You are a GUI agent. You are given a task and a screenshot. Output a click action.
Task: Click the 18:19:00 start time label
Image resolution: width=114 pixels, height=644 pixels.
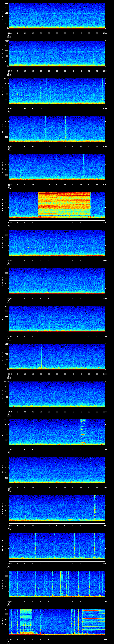9,223
